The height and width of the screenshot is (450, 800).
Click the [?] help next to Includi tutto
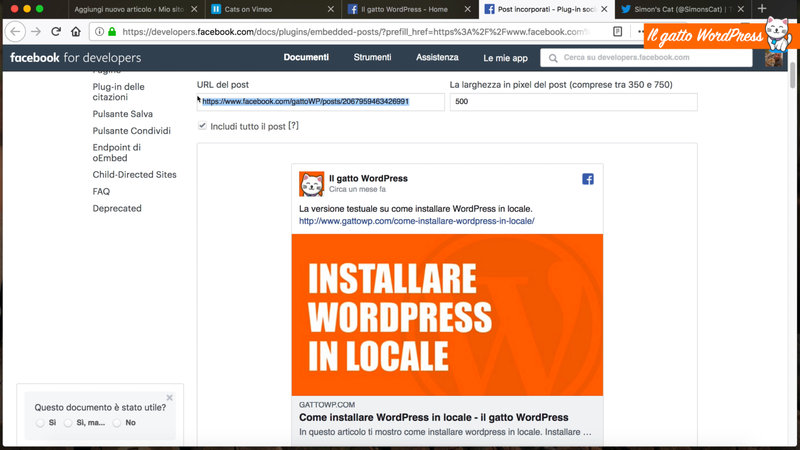point(293,126)
